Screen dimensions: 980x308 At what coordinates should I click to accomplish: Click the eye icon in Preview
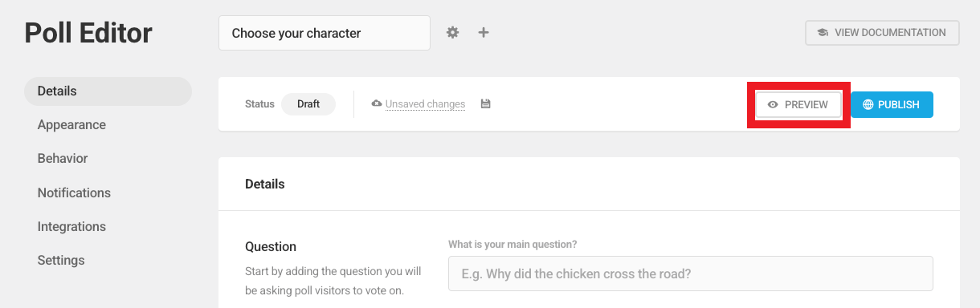(773, 105)
